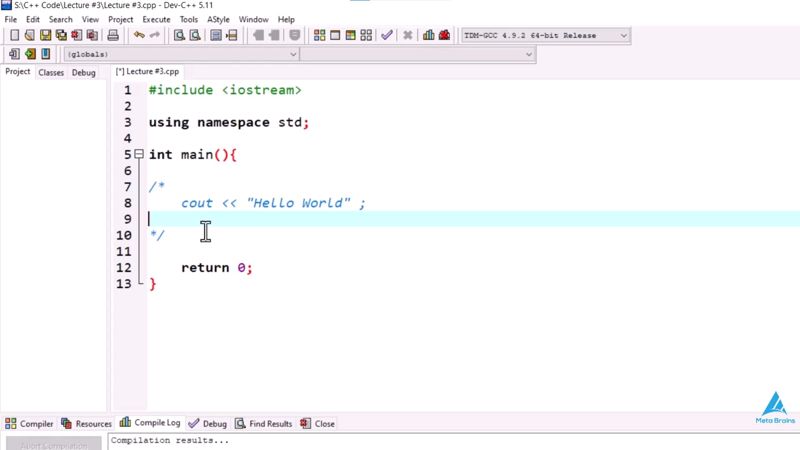Click the blue Goto bookmark icon
Image resolution: width=800 pixels, height=450 pixels.
click(x=45, y=54)
